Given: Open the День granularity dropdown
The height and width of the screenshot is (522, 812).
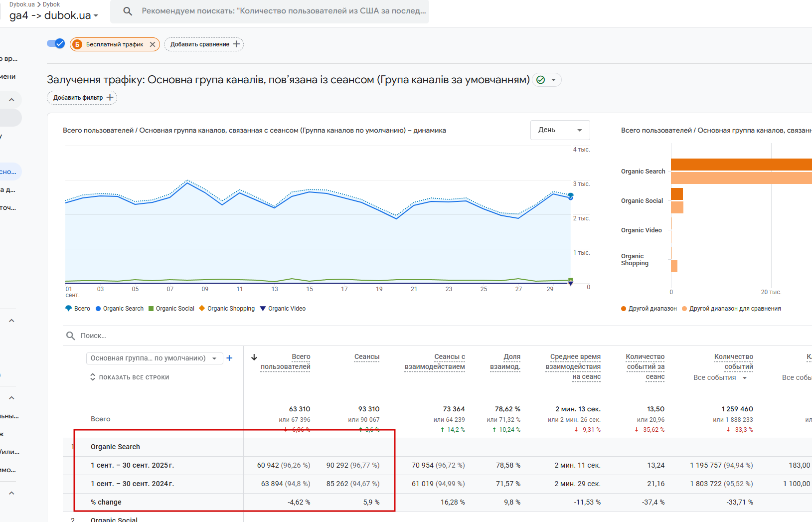Looking at the screenshot, I should (560, 130).
